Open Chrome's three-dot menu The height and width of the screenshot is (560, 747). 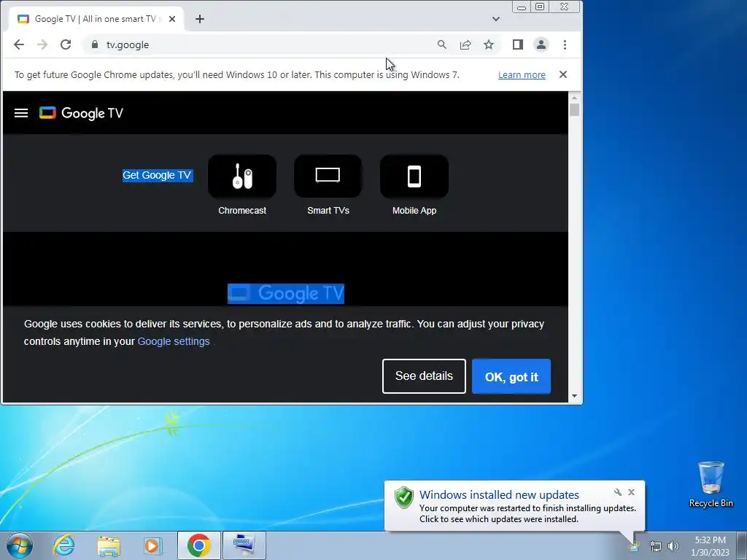[565, 44]
